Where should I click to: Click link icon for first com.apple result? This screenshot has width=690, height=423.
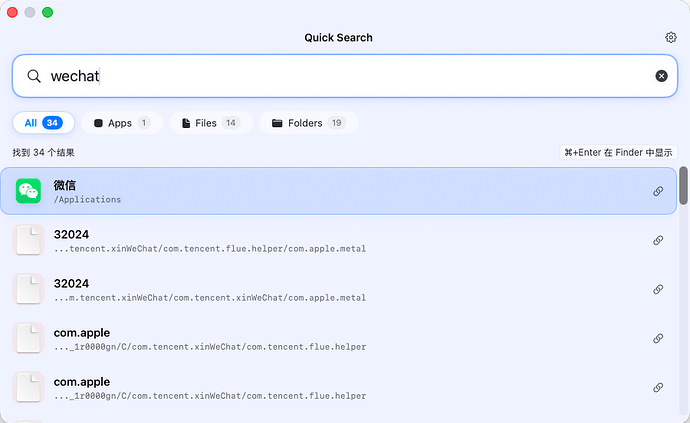pos(658,338)
